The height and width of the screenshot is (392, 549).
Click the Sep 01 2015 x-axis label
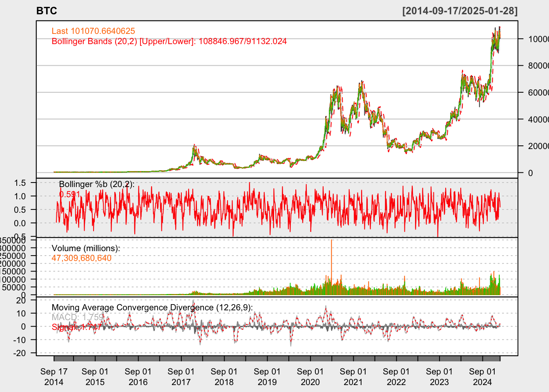95,377
